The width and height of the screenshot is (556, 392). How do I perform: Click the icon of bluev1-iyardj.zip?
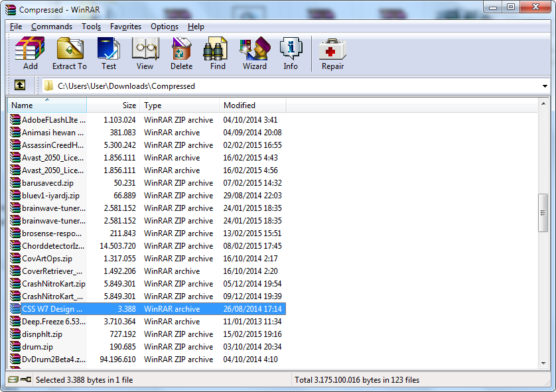(x=15, y=195)
